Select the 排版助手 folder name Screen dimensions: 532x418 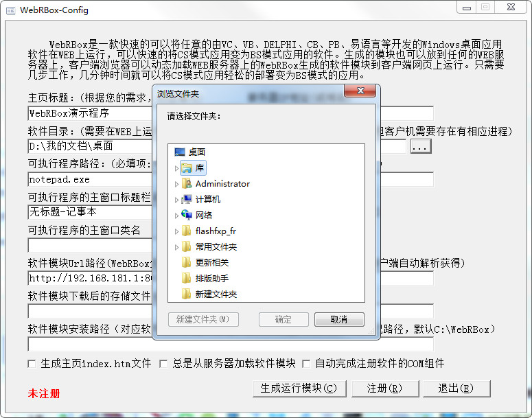click(211, 278)
